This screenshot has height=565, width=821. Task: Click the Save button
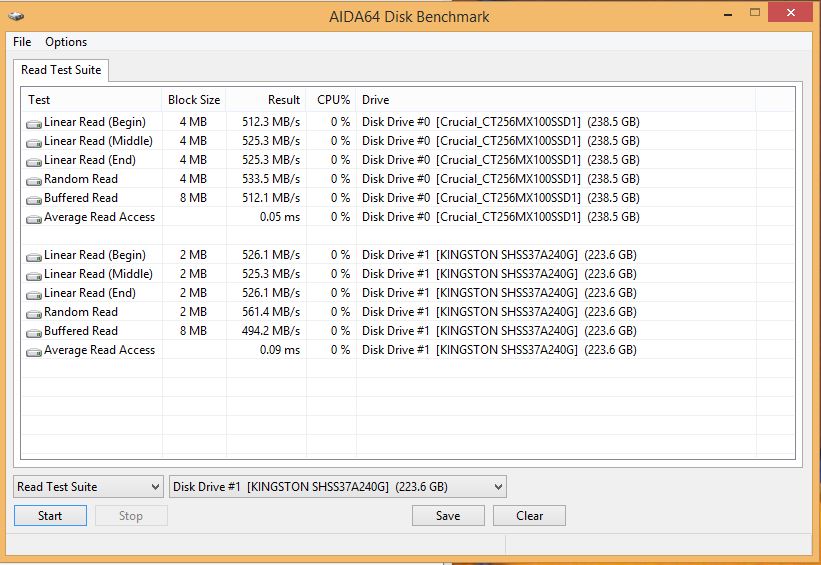pyautogui.click(x=448, y=516)
